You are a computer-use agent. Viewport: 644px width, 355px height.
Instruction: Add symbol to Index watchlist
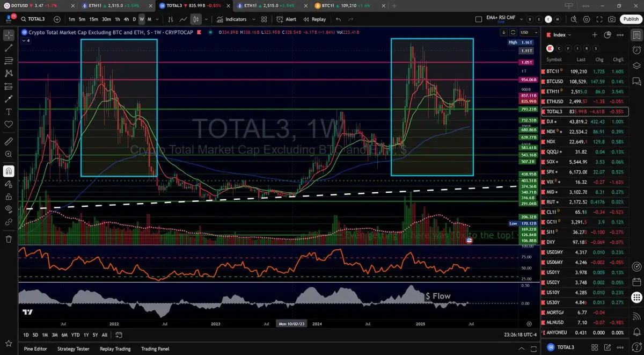[595, 35]
